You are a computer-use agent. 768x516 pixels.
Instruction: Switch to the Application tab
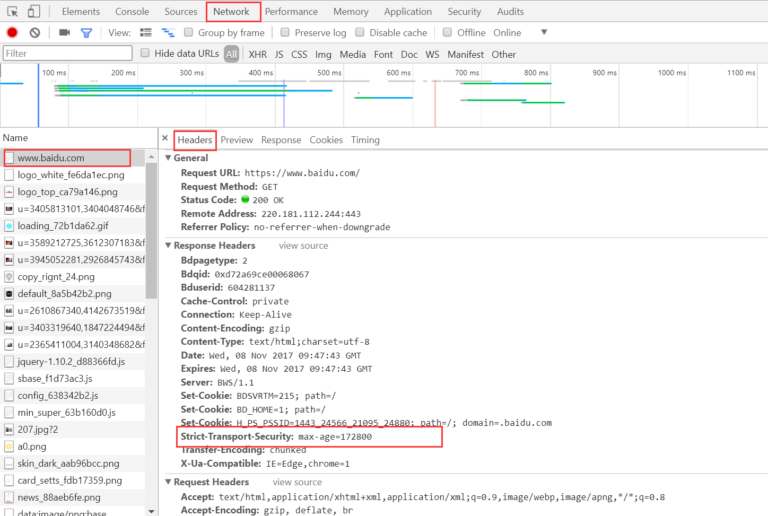[x=408, y=11]
